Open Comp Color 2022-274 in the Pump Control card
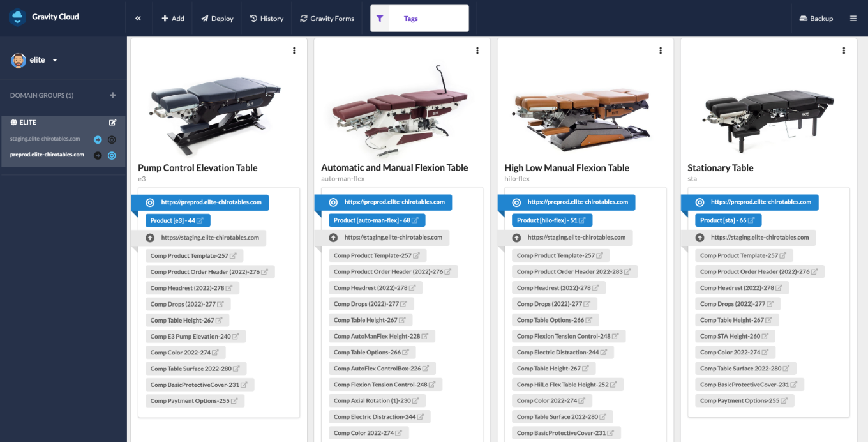The image size is (868, 442). (185, 353)
